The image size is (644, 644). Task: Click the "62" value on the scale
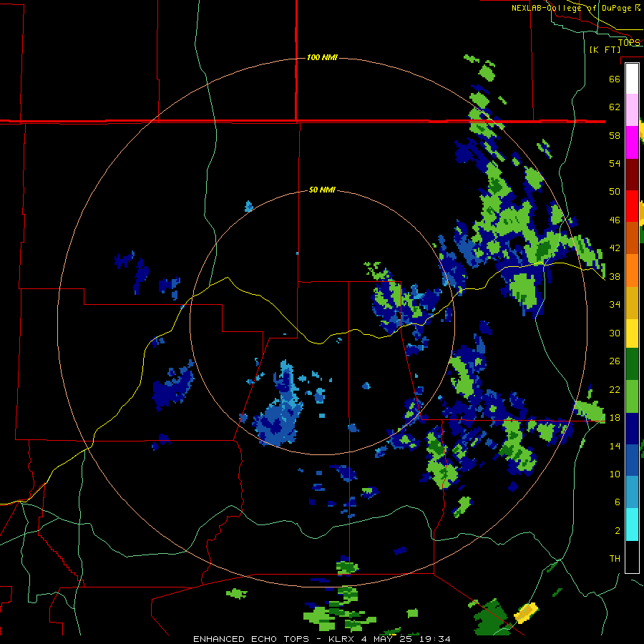coord(615,107)
